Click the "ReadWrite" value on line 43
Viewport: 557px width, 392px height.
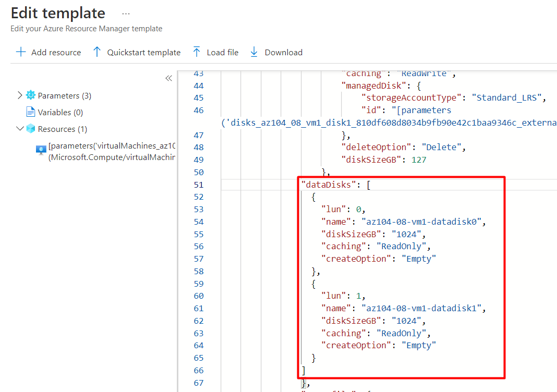point(424,73)
